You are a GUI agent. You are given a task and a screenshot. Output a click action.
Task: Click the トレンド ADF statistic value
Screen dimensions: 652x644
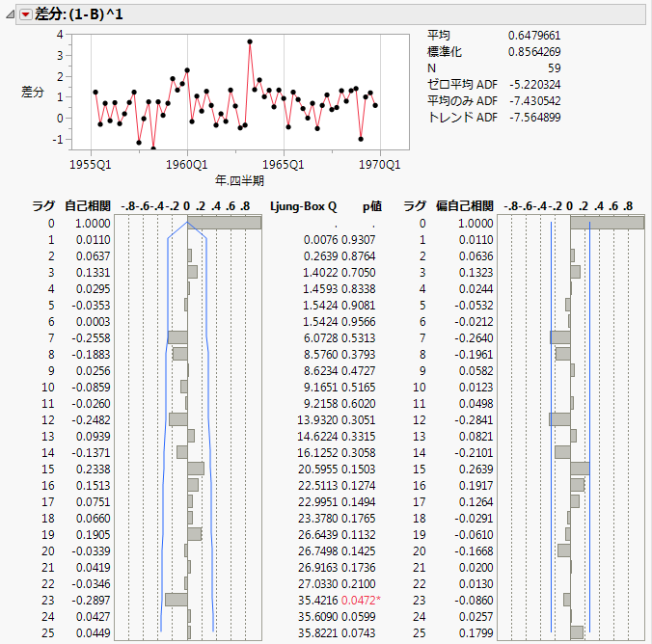pos(533,118)
